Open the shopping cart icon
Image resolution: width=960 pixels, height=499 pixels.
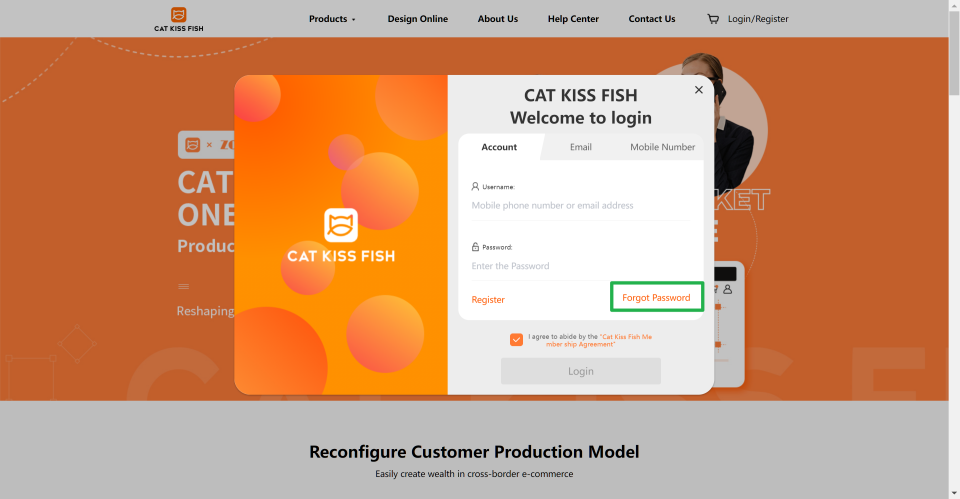click(x=713, y=19)
